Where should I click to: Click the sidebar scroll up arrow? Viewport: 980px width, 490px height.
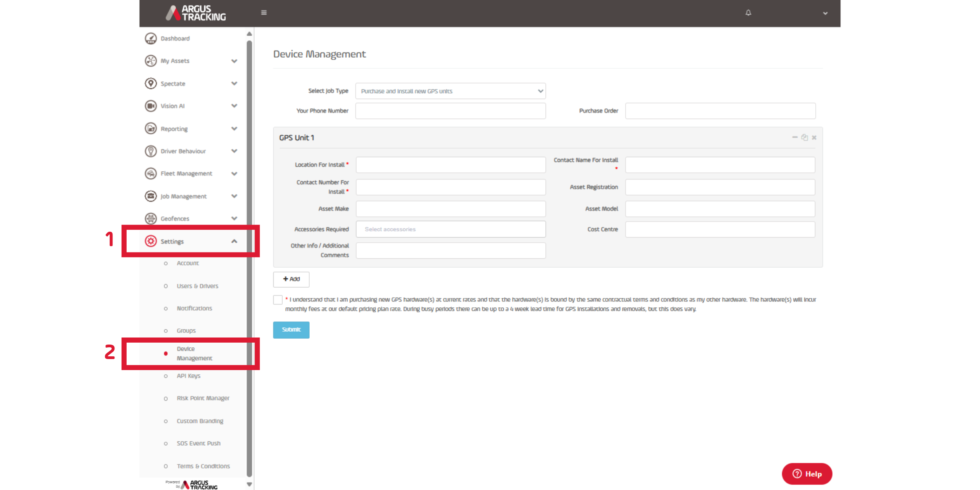point(249,34)
